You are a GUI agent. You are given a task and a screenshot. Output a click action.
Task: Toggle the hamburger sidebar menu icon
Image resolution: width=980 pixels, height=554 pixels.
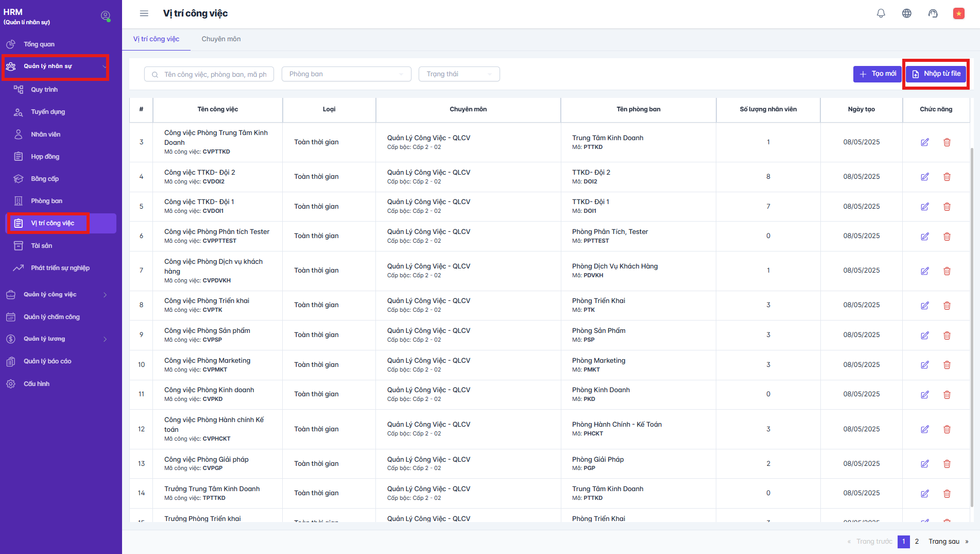(144, 13)
